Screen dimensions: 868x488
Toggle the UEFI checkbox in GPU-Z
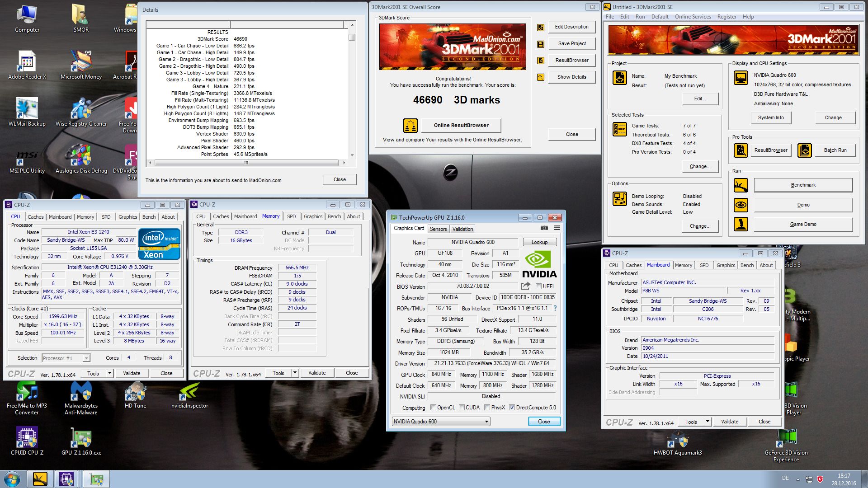coord(538,286)
